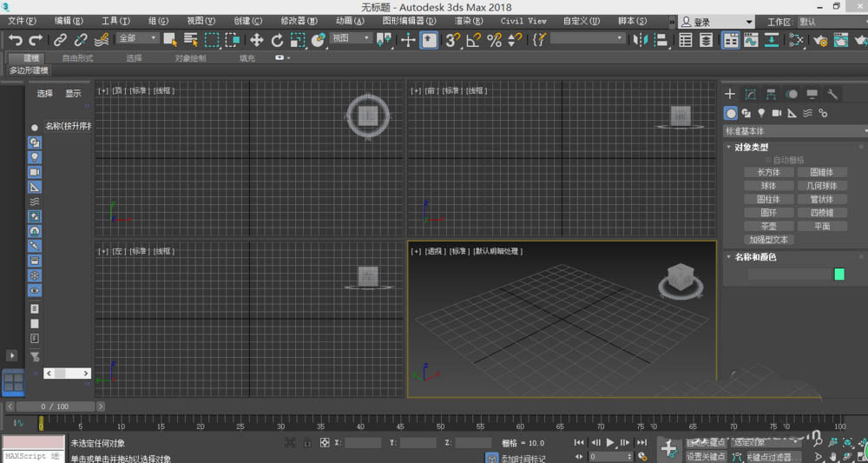Screen dimensions: 868x463
Task: Click the 茶壶 button
Action: click(769, 226)
